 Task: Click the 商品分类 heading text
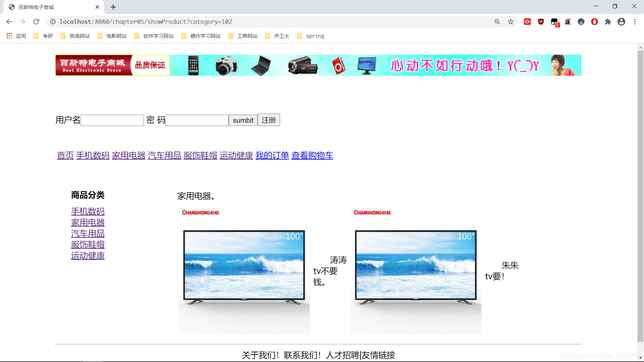(88, 195)
